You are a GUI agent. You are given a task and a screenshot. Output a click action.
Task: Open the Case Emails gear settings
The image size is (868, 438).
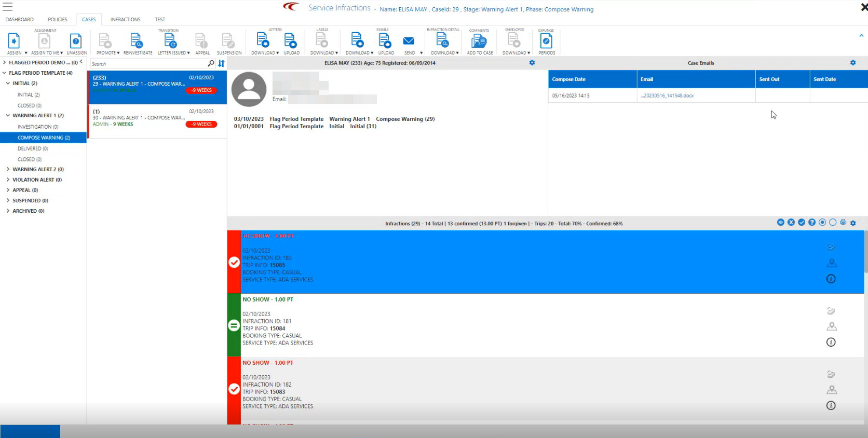853,63
